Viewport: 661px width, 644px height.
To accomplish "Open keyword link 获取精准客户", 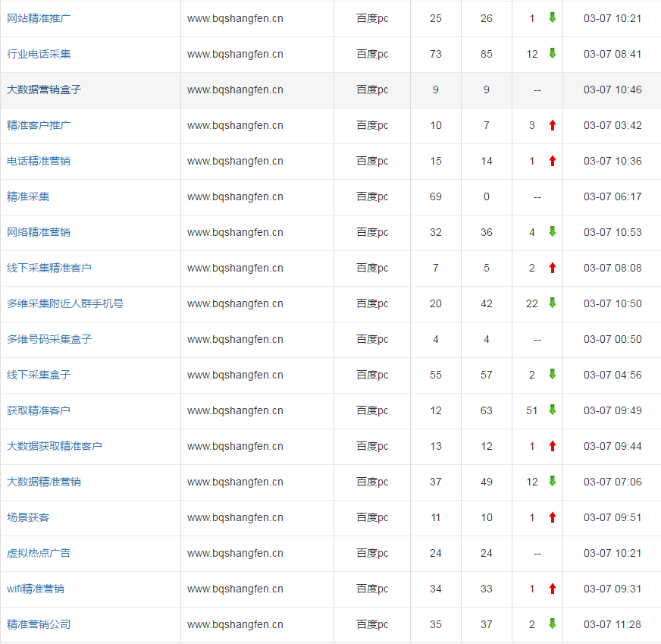I will coord(39,410).
